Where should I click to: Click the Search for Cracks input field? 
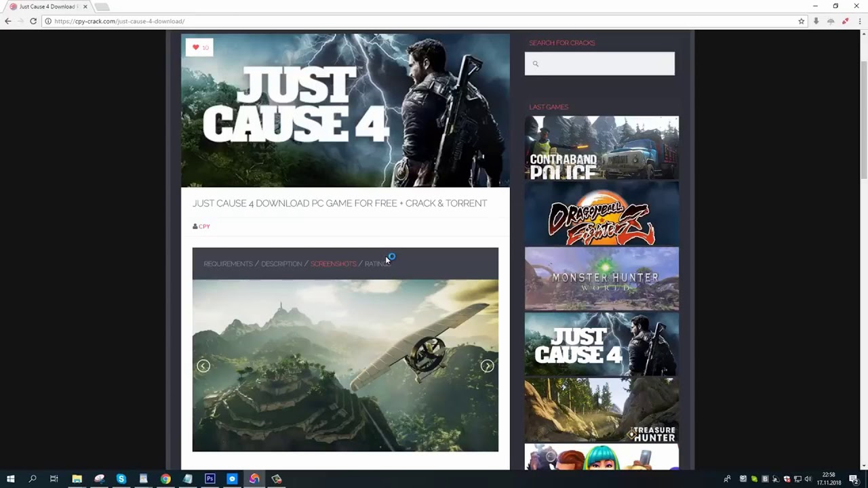click(599, 64)
